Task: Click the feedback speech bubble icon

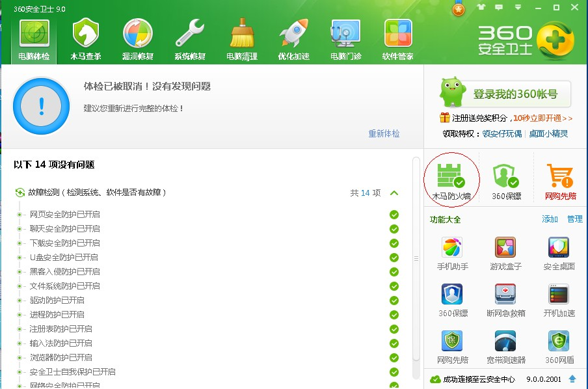Action: (x=499, y=7)
